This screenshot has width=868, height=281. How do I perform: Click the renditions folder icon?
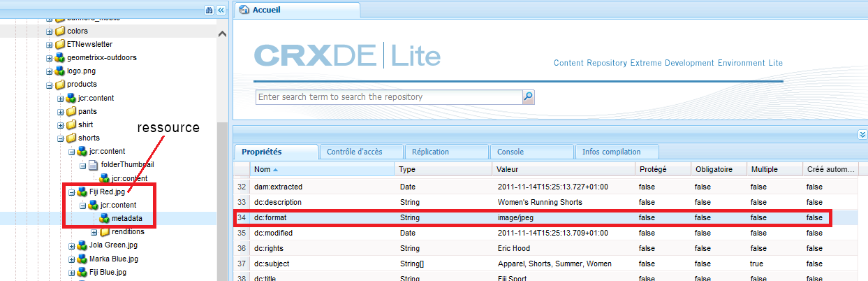pyautogui.click(x=105, y=232)
